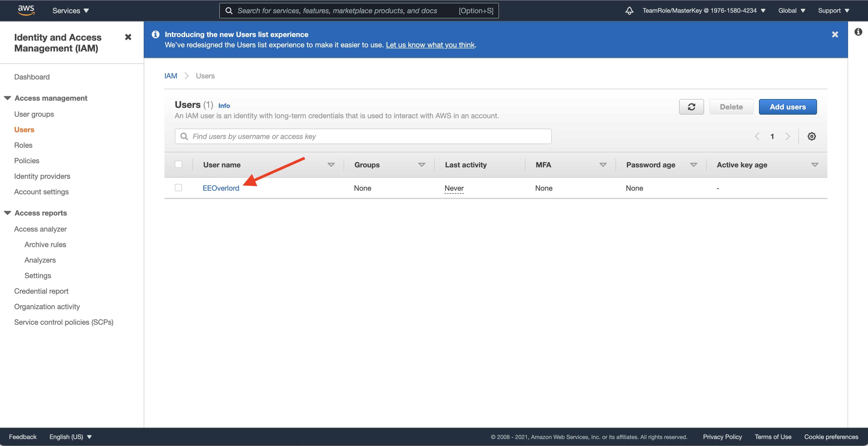Screen dimensions: 868x446
Task: Go to previous page arrow
Action: pyautogui.click(x=757, y=136)
